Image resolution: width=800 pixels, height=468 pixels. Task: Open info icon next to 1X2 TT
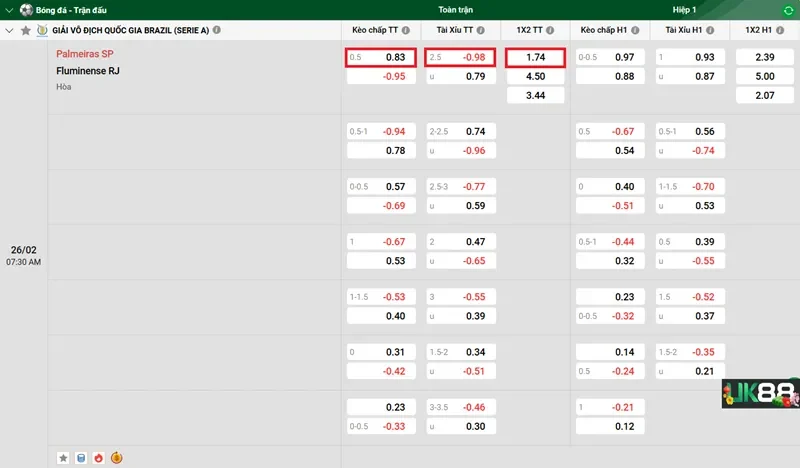(550, 30)
